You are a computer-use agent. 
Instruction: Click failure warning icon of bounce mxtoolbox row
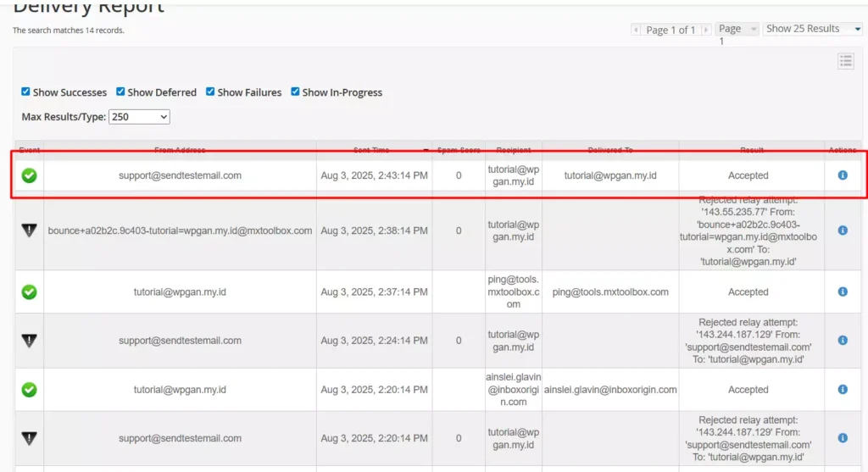[30, 230]
